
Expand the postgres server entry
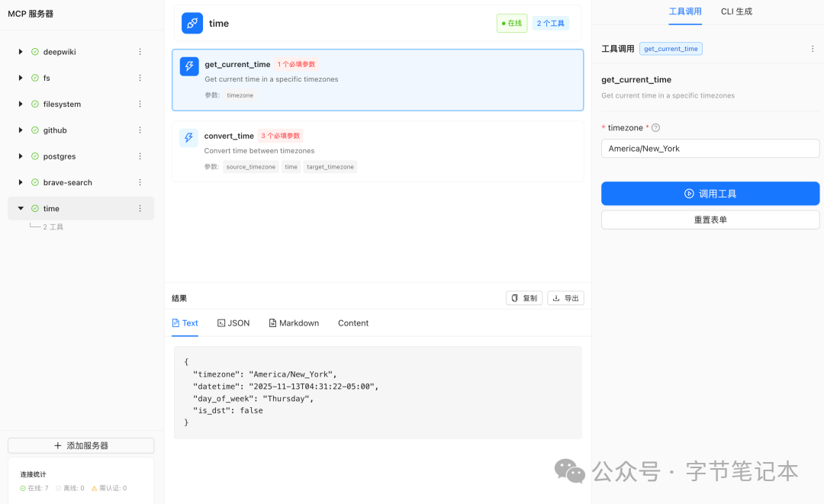point(21,156)
